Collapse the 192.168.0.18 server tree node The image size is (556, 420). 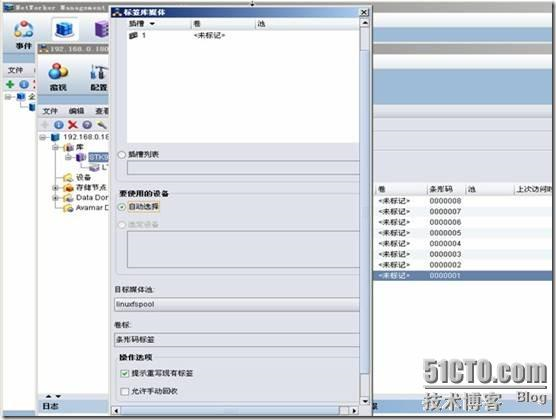point(43,137)
